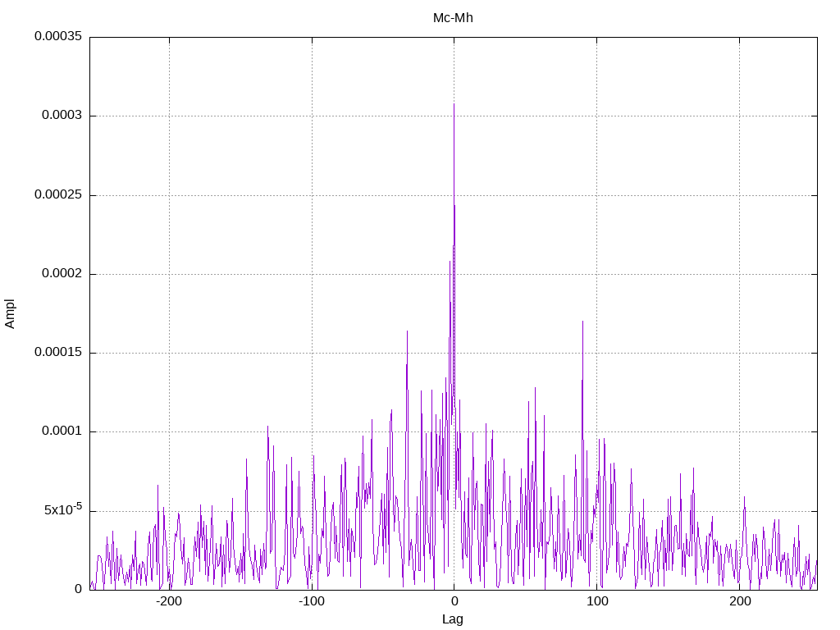Click the 0.0001 y-axis tick label

click(62, 431)
